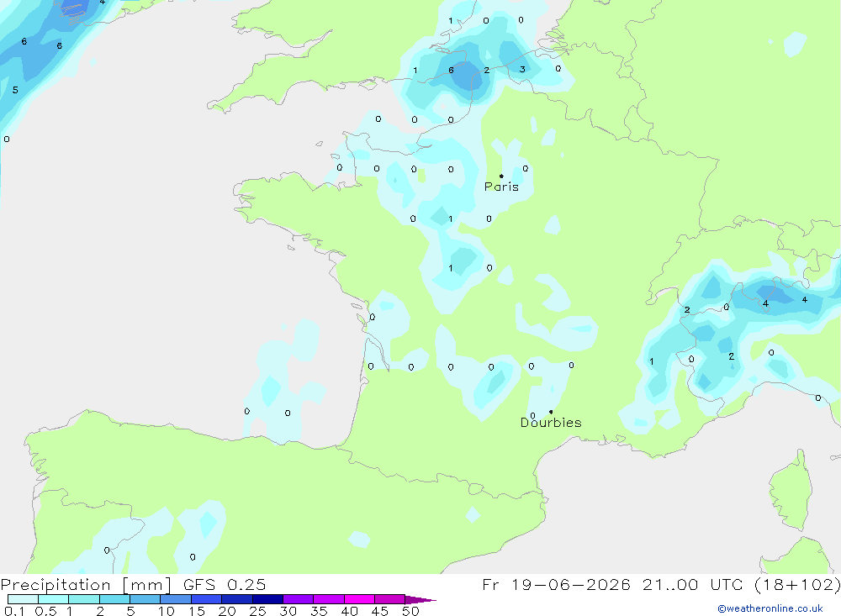841x616 pixels.
Task: Click the '(18+102)' forecast run text
Action: pyautogui.click(x=797, y=584)
